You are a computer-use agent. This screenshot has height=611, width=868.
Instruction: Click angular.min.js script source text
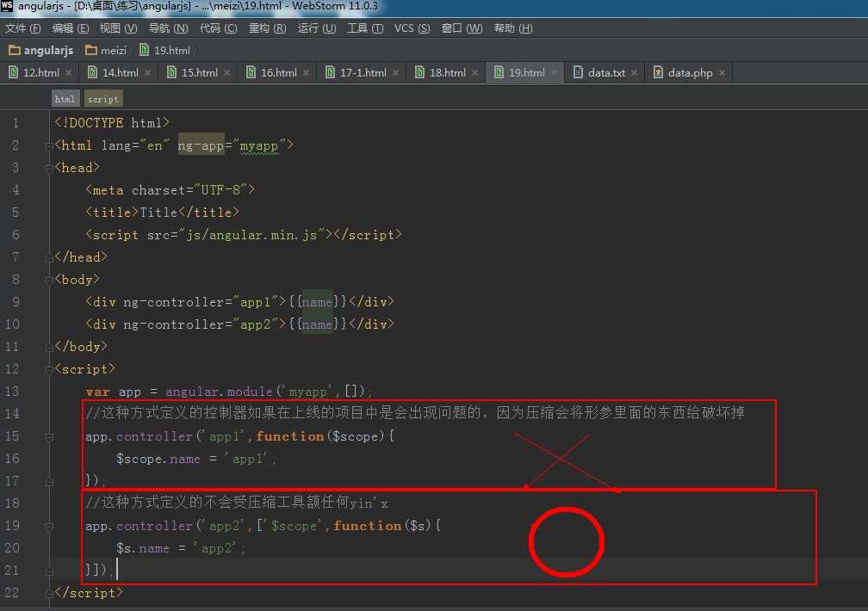tap(251, 235)
